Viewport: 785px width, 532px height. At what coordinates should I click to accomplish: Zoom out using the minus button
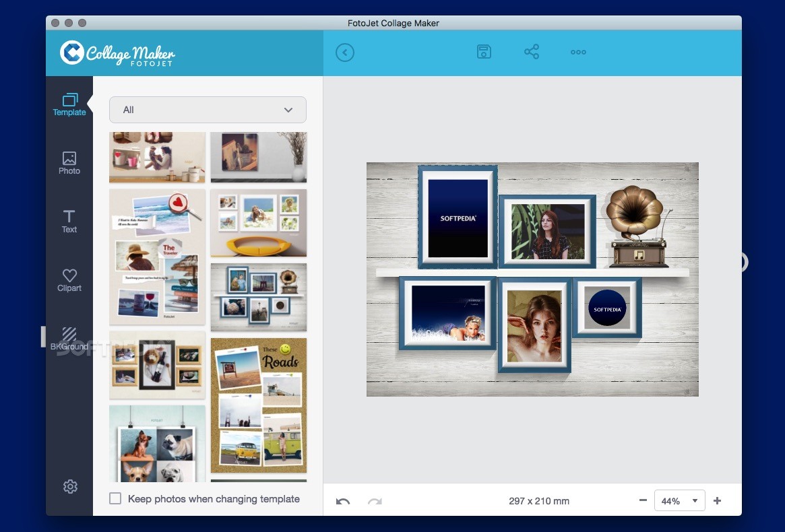tap(643, 500)
